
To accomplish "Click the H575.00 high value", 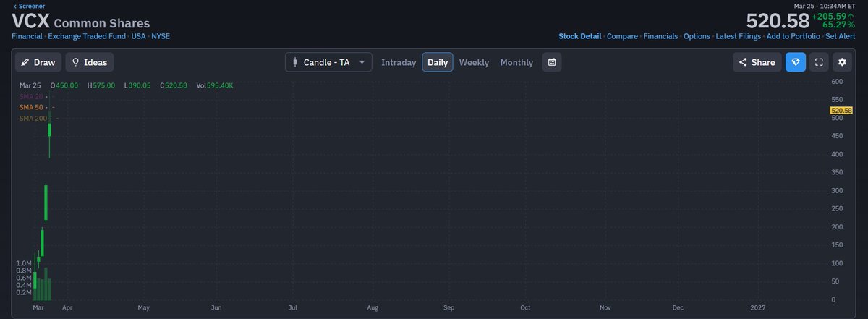I will 101,85.
